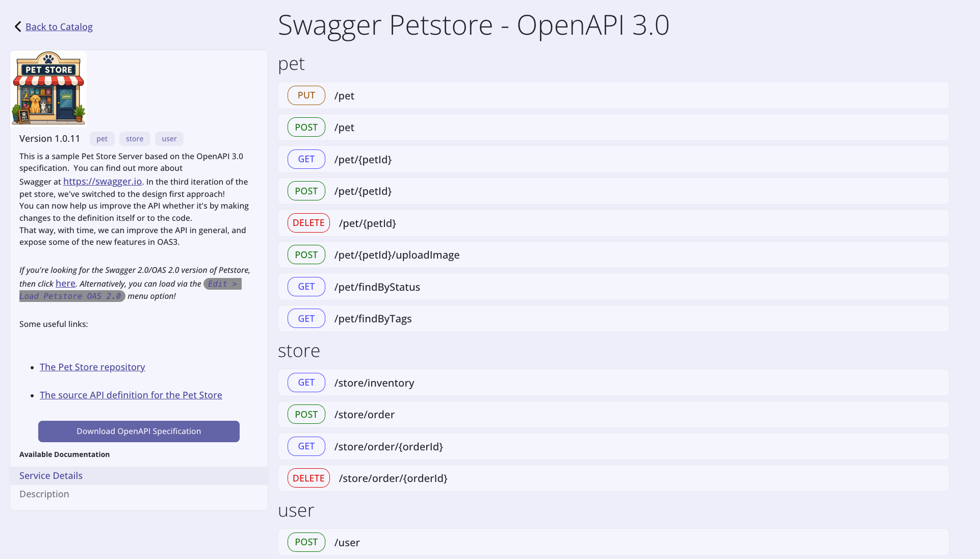Click the Available Documentation label
The height and width of the screenshot is (559, 980).
point(64,454)
